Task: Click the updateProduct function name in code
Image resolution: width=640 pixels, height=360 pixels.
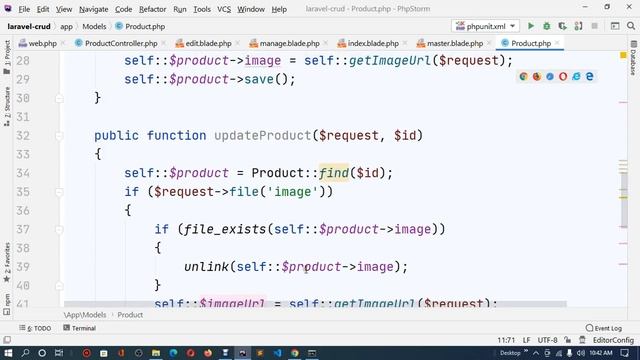Action: (x=263, y=136)
